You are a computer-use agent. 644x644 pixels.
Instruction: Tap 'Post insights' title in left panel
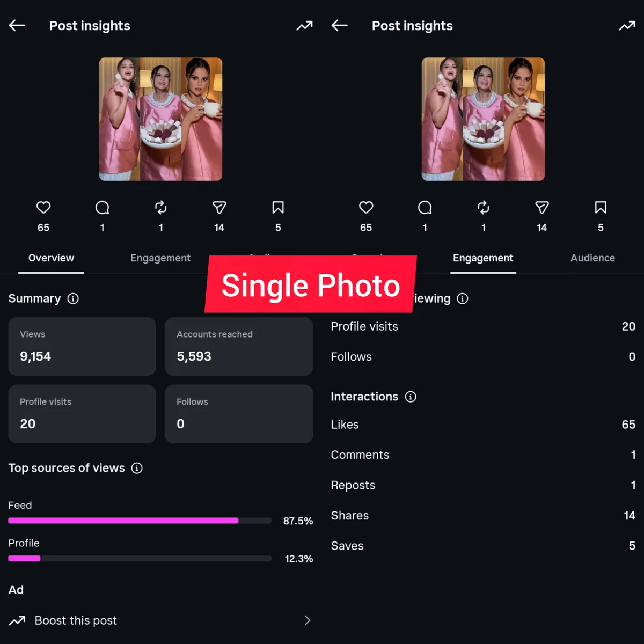tap(90, 26)
